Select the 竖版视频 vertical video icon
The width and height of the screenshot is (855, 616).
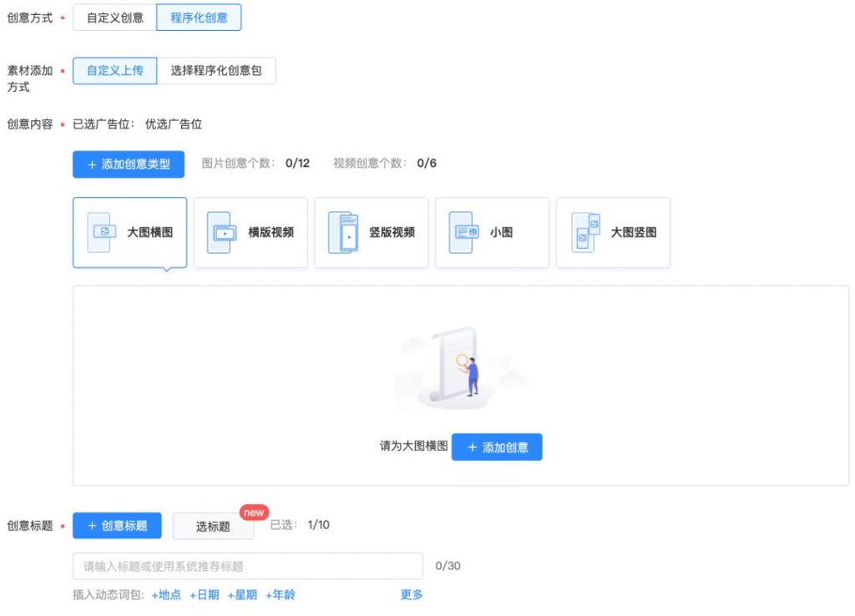click(x=344, y=231)
